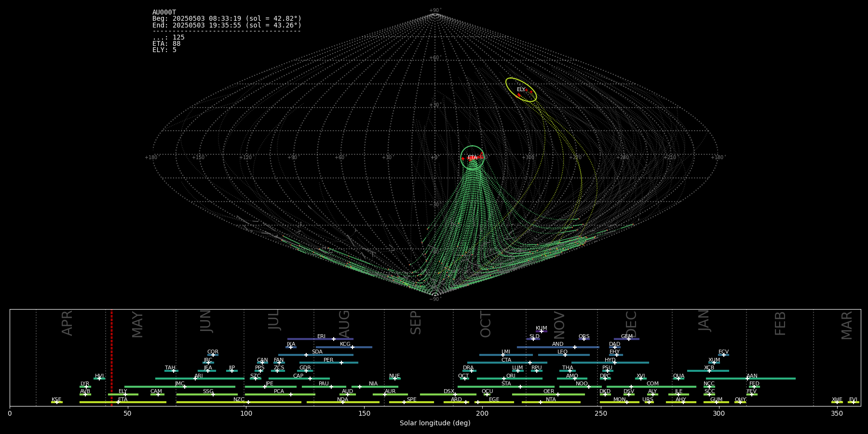The image size is (868, 434).
Task: Click the ELY radiant label inside the yellow ellipse
Action: point(521,90)
